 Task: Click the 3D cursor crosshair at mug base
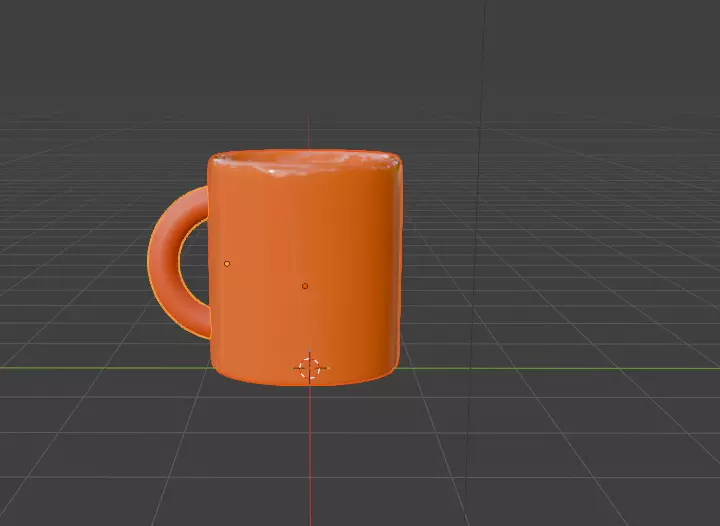click(310, 368)
